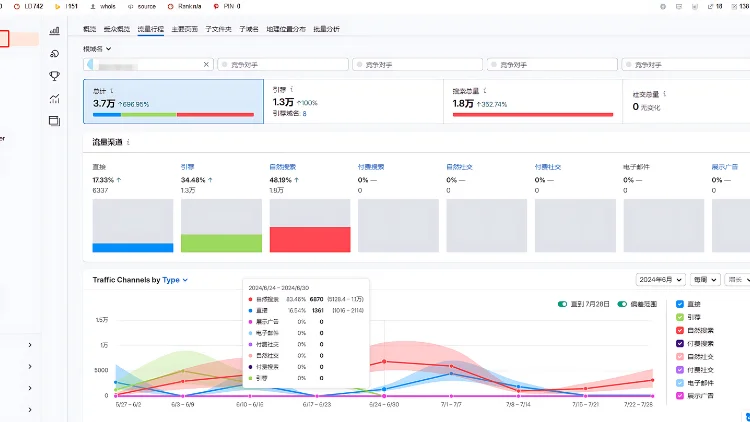Click the PIN 0 Pinterest toolbar item
750x422 pixels.
point(227,6)
